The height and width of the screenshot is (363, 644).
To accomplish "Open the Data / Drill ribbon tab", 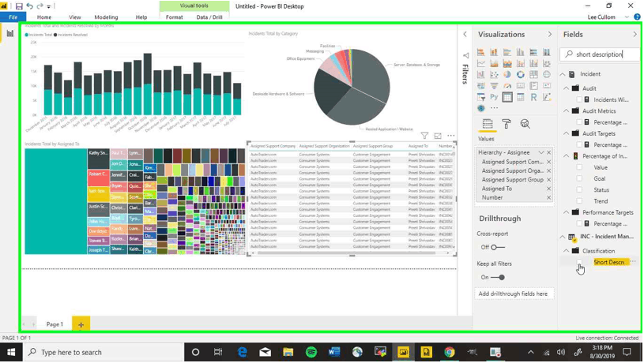I will pos(209,17).
